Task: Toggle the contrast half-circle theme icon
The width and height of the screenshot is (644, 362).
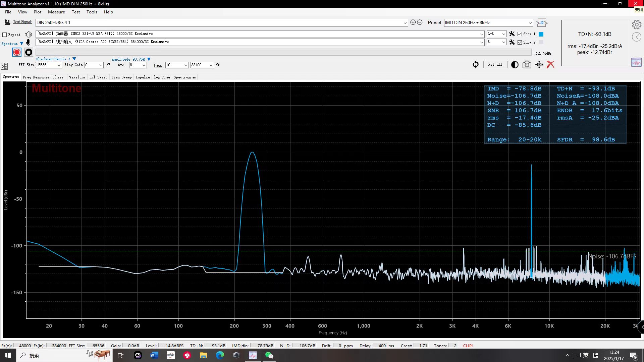Action: pyautogui.click(x=515, y=65)
